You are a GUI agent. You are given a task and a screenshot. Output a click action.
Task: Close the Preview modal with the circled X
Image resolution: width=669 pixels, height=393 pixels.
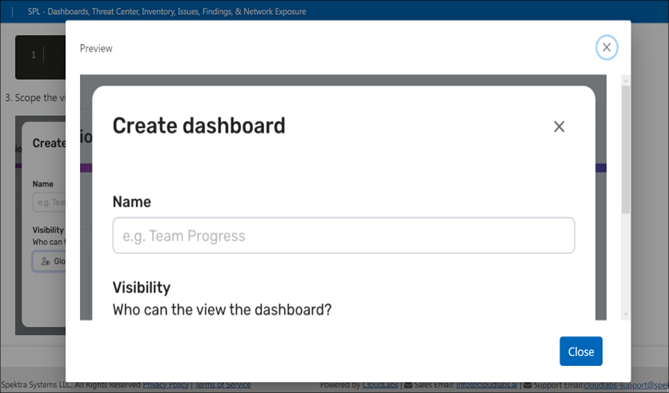[606, 47]
